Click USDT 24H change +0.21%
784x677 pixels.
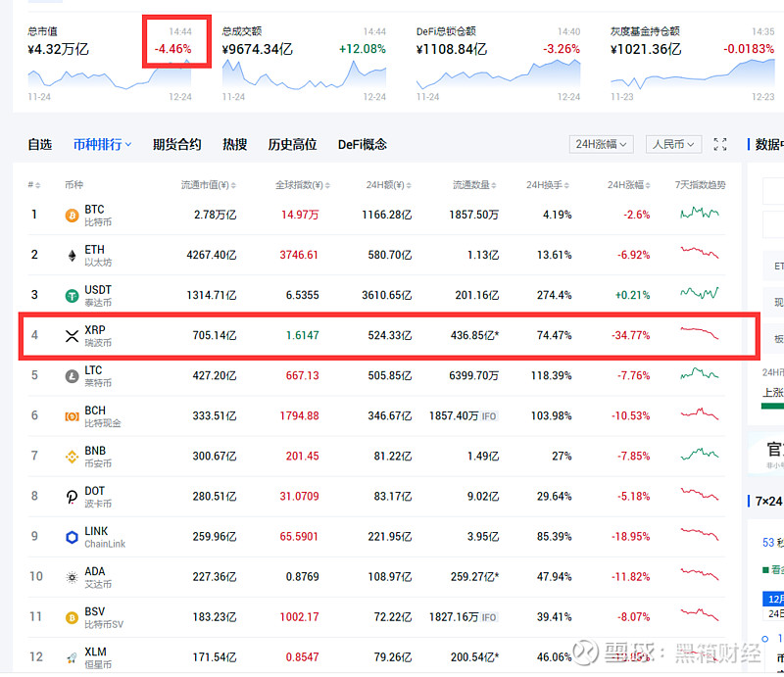coord(632,296)
